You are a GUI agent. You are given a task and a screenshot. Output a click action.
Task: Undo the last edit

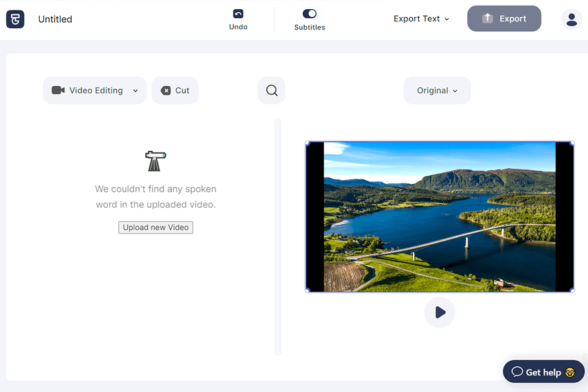(x=238, y=19)
